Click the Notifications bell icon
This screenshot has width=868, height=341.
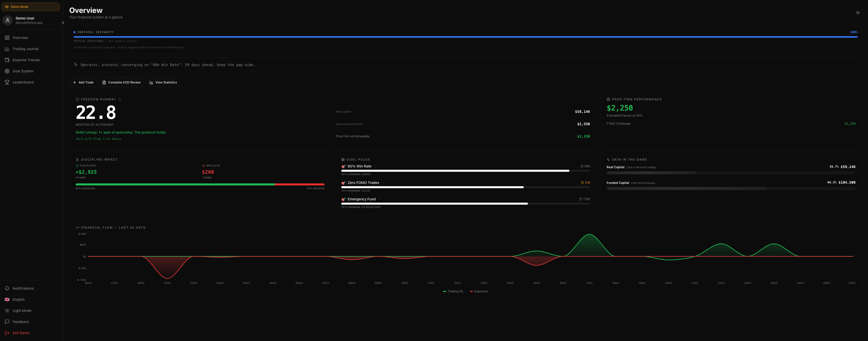click(7, 288)
